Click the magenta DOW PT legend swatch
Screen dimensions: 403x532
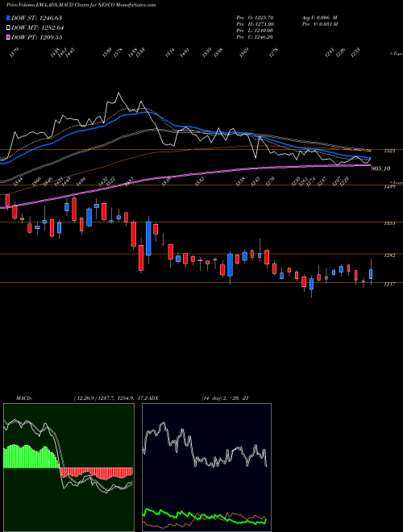point(9,37)
